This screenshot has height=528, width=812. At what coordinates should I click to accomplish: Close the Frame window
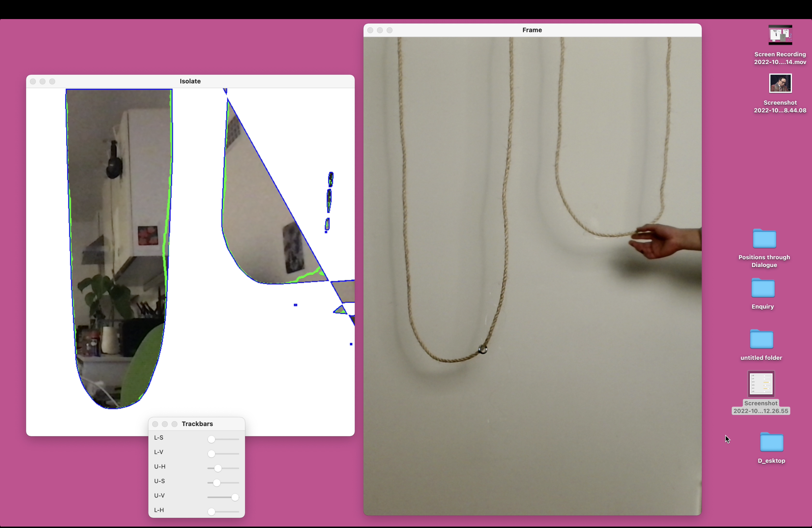(370, 30)
